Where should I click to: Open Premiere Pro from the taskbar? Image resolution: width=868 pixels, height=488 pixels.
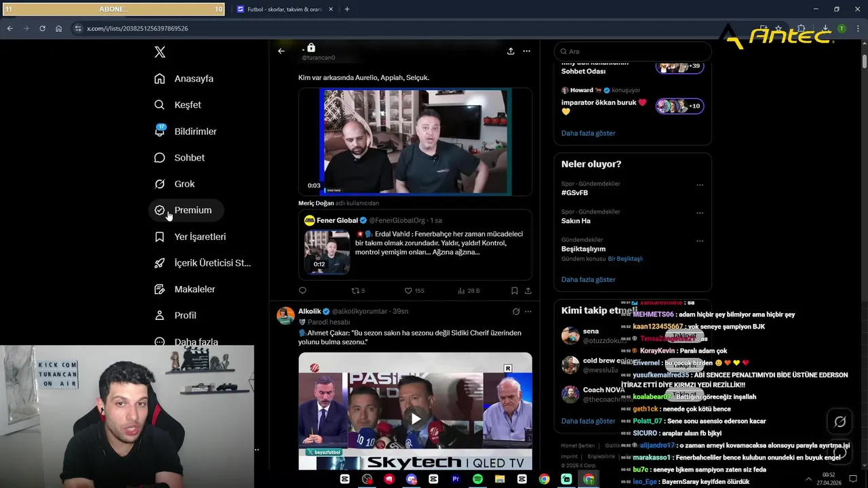pos(456,479)
